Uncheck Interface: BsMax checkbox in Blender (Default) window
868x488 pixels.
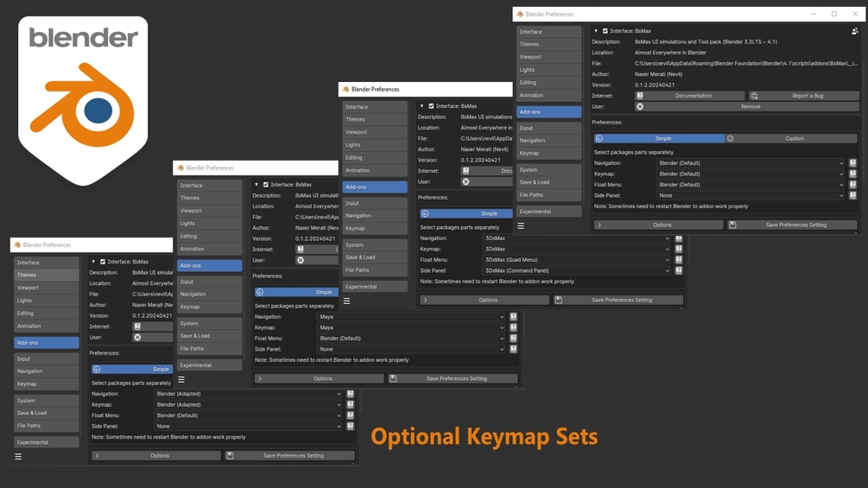[605, 31]
